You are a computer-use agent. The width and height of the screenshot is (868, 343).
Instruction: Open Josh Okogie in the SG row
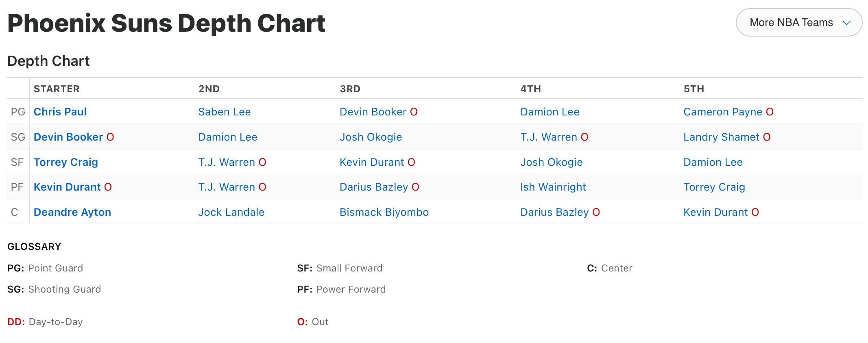pyautogui.click(x=371, y=137)
